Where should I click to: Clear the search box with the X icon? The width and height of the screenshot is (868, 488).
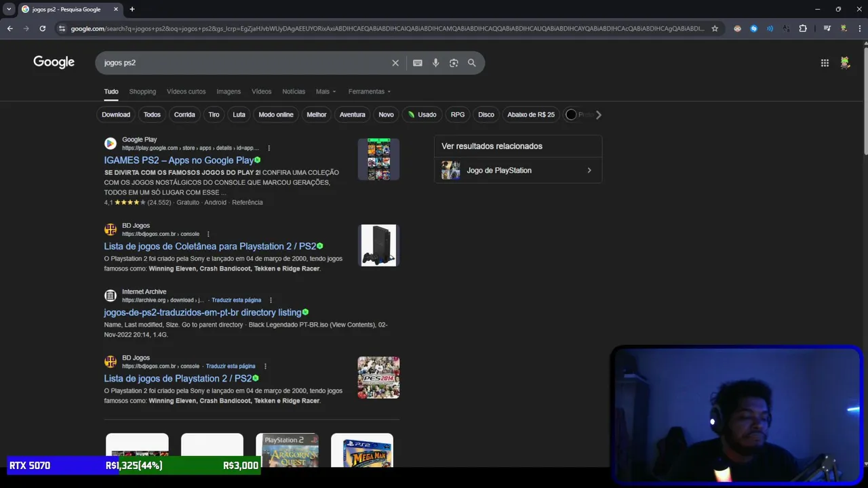click(x=395, y=63)
